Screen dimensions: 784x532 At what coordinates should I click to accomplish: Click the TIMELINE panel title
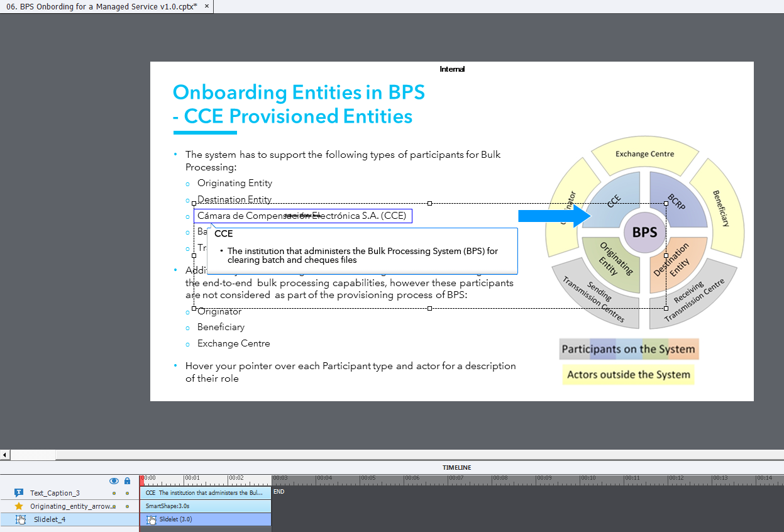tap(456, 467)
